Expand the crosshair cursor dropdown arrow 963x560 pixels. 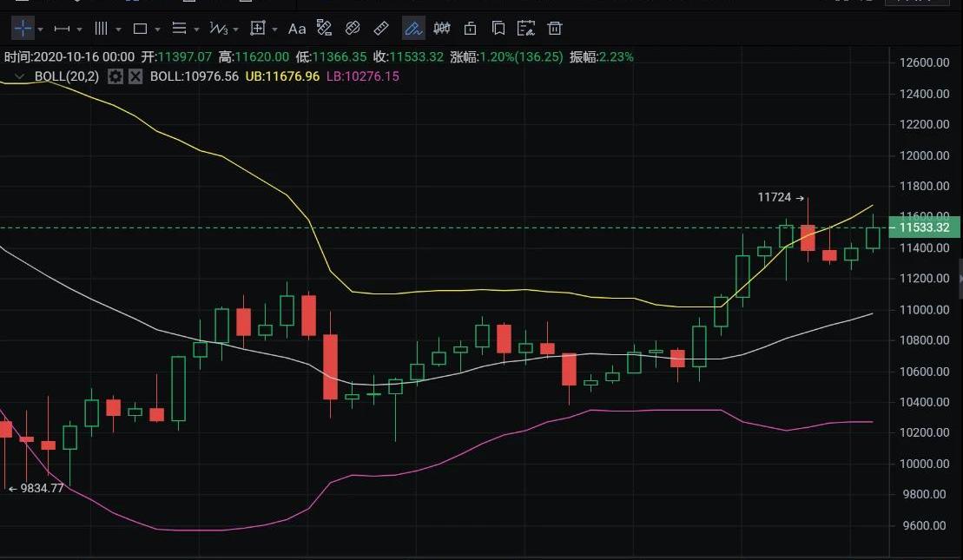point(41,30)
